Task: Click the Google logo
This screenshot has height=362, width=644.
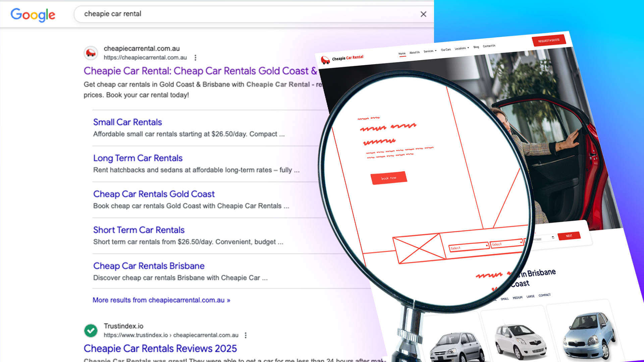Action: [x=33, y=14]
